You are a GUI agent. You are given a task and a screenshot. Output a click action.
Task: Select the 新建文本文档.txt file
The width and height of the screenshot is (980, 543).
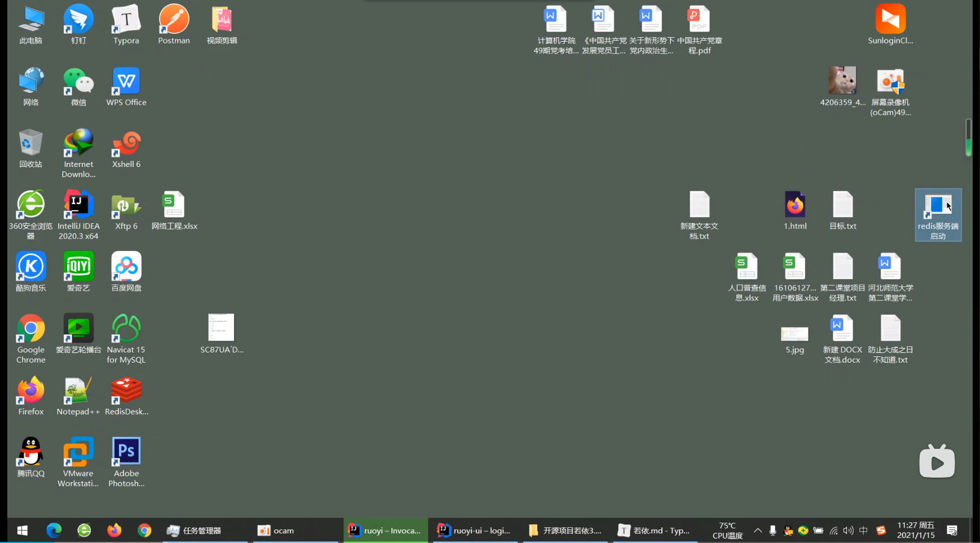[699, 215]
